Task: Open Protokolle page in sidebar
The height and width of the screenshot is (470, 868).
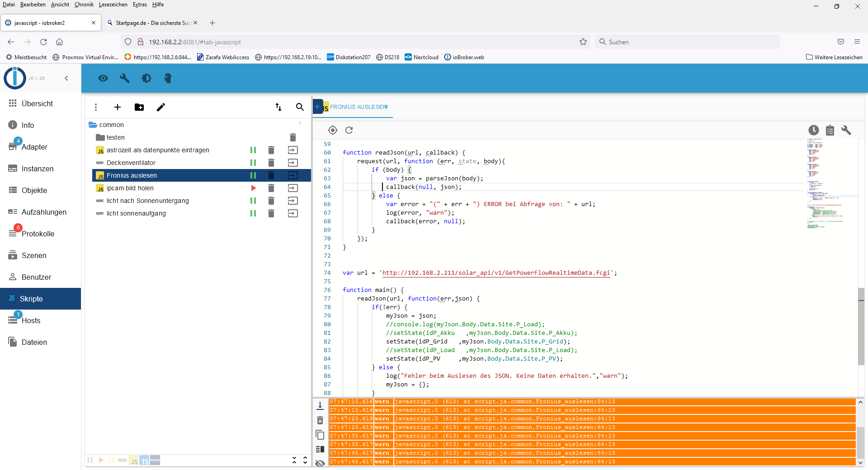Action: (41, 234)
